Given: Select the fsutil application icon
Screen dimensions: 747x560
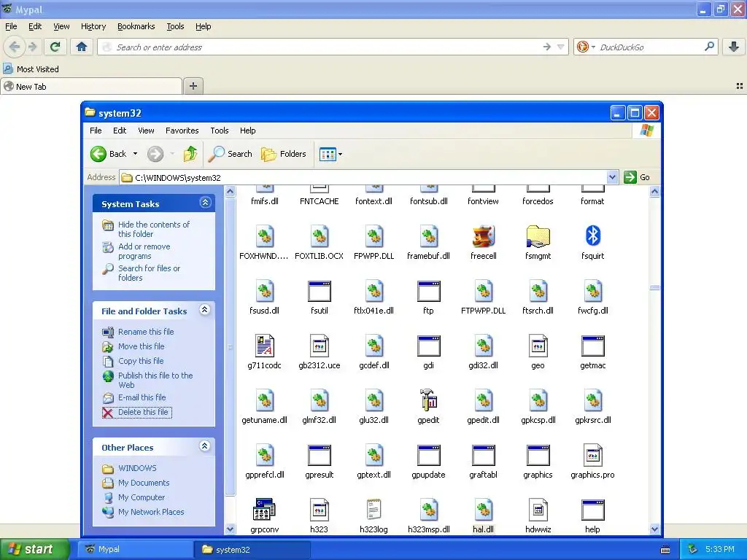Looking at the screenshot, I should (x=320, y=291).
